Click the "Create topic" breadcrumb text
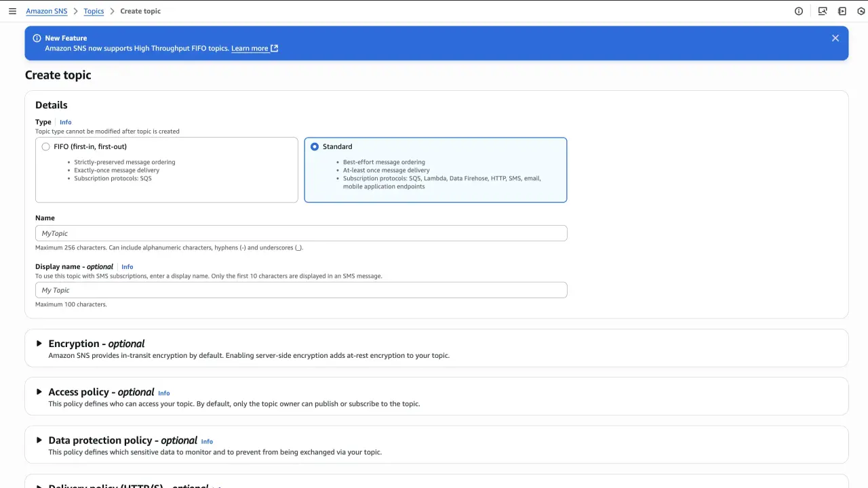The image size is (868, 488). tap(140, 11)
